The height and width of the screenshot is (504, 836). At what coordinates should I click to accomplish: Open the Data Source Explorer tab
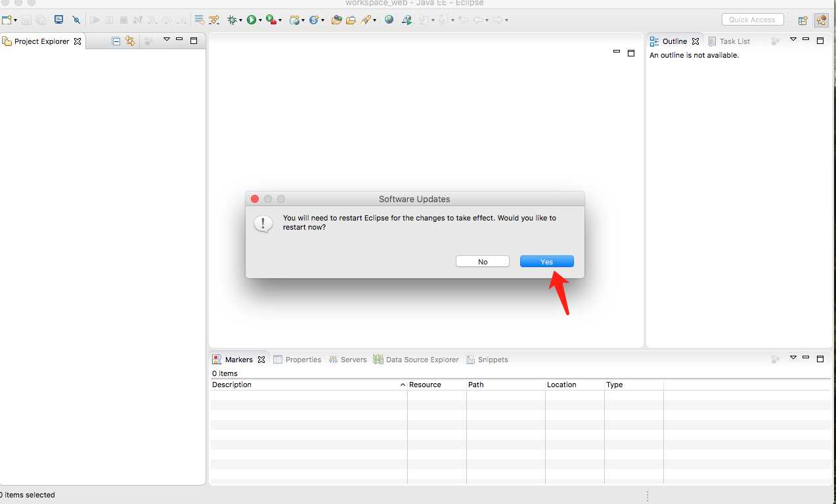416,360
